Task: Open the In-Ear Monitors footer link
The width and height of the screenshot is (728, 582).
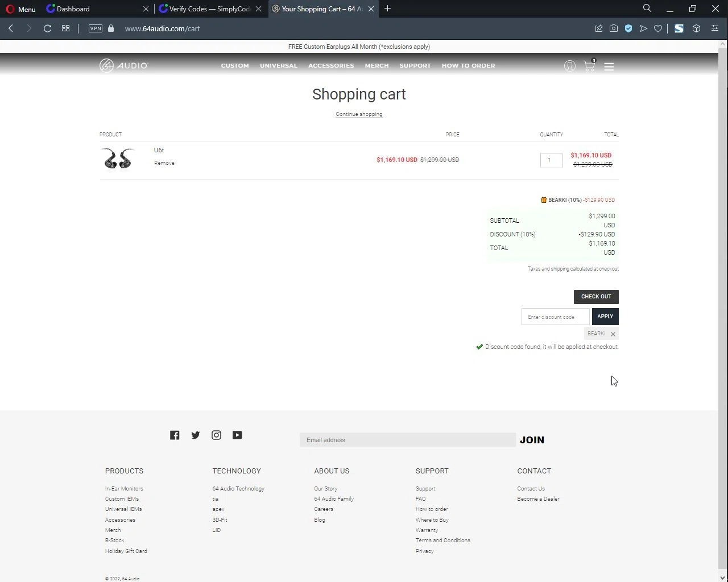Action: tap(124, 489)
